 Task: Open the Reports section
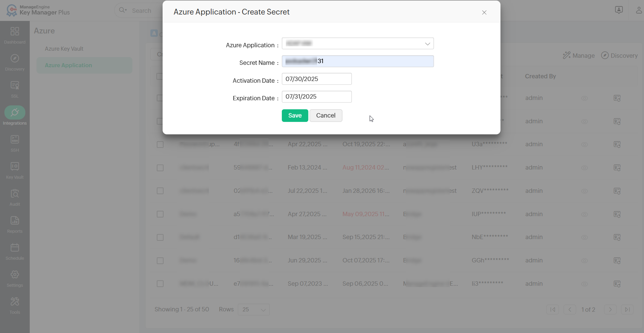(15, 224)
